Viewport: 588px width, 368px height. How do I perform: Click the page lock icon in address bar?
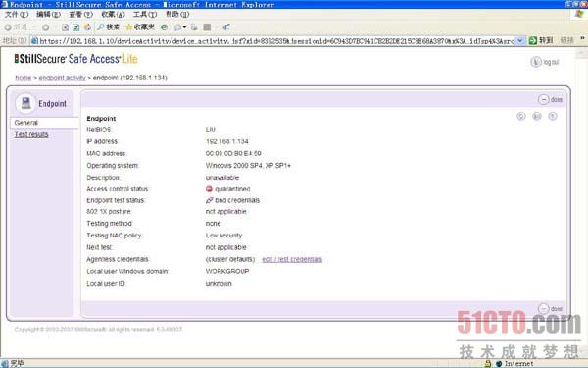tap(34, 41)
